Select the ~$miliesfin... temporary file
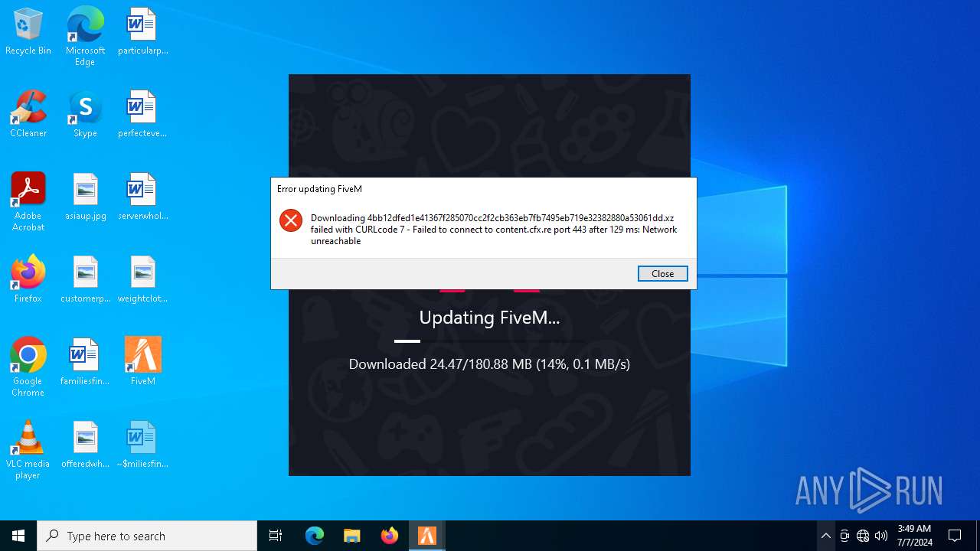This screenshot has height=551, width=980. [142, 445]
